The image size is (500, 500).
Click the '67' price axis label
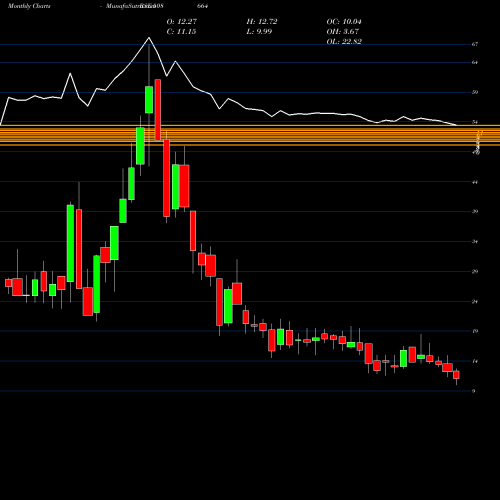click(475, 44)
